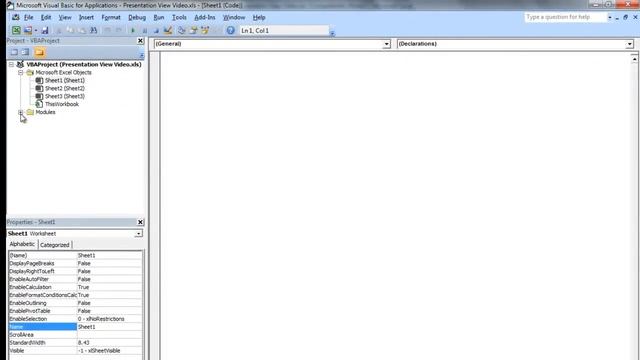Run the macro with the green play icon
The image size is (640, 360).
pos(133,31)
